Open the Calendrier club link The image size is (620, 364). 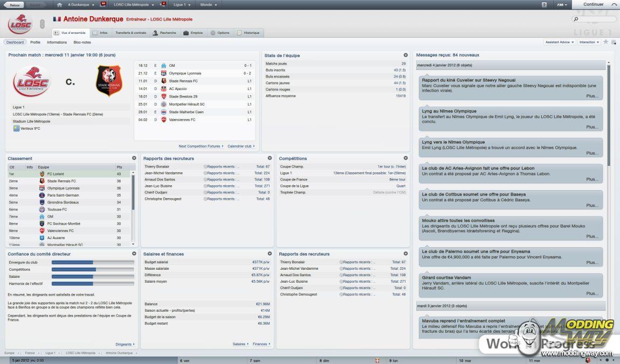pos(241,146)
